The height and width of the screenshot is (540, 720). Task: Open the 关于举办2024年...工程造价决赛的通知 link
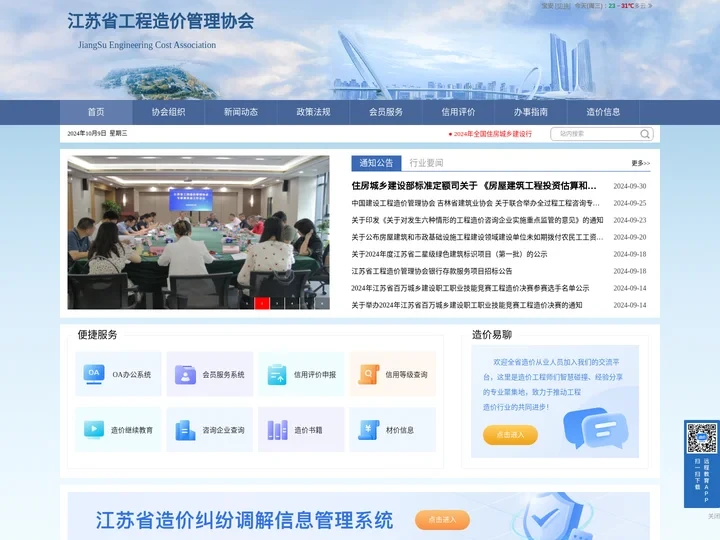pyautogui.click(x=467, y=305)
